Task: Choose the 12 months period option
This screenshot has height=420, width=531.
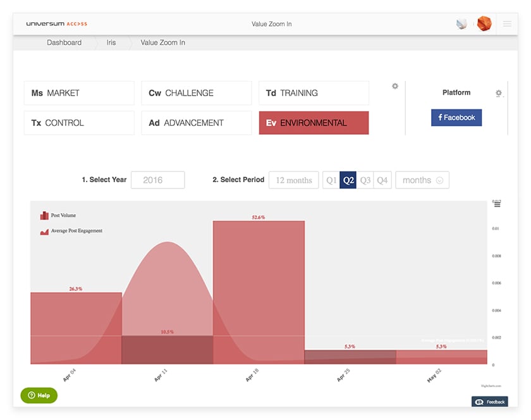Action: [x=294, y=180]
